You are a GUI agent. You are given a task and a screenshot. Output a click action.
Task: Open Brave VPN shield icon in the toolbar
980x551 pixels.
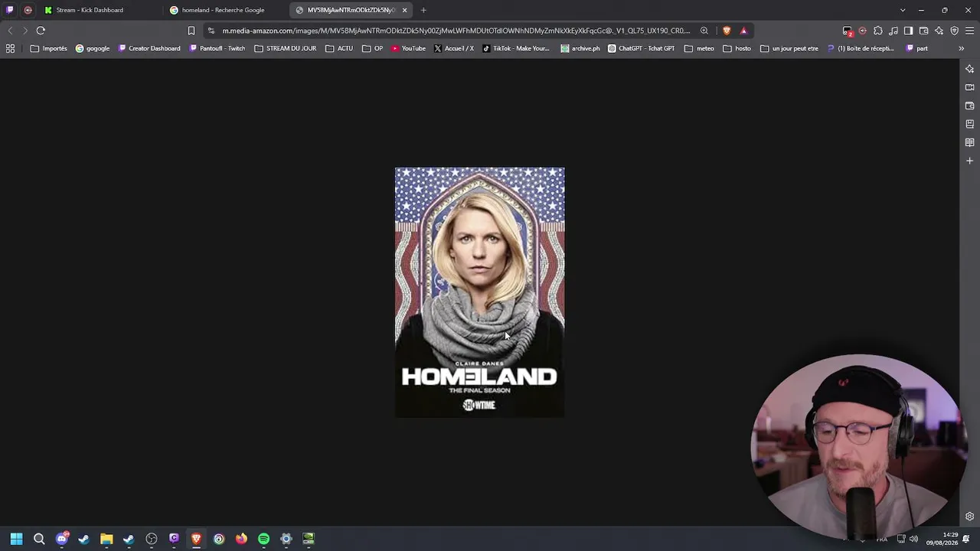(x=955, y=31)
